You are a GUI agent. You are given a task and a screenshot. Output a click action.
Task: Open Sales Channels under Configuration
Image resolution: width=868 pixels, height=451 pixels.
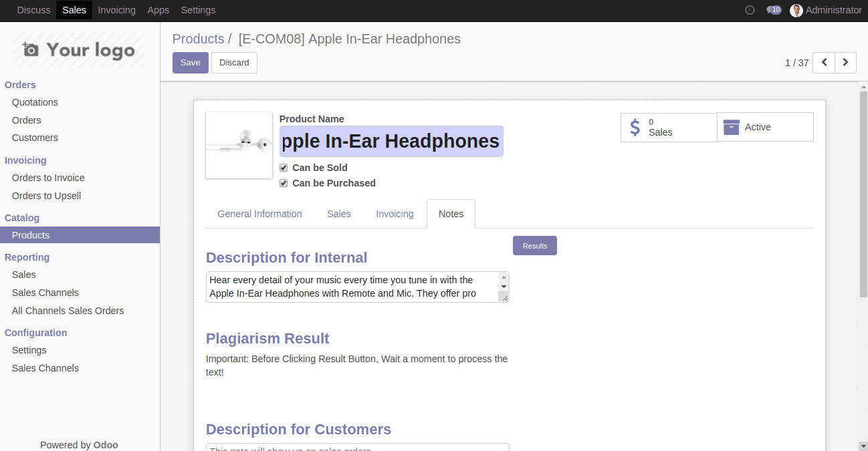45,368
